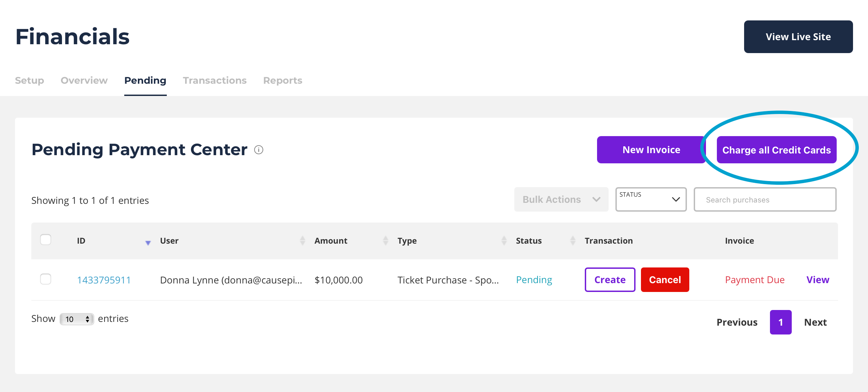Click the Search purchases field
This screenshot has width=868, height=392.
[765, 200]
